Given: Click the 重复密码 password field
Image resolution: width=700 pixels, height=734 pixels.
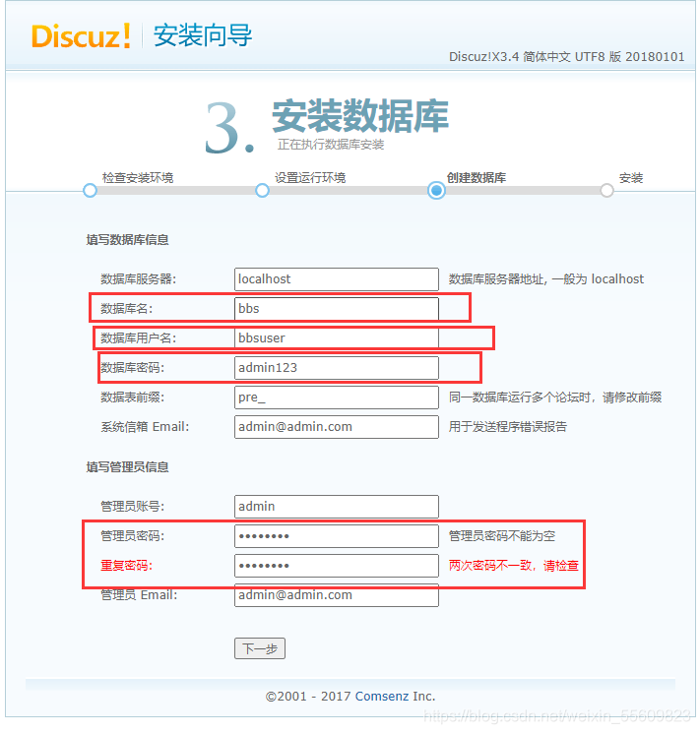Looking at the screenshot, I should pyautogui.click(x=337, y=566).
